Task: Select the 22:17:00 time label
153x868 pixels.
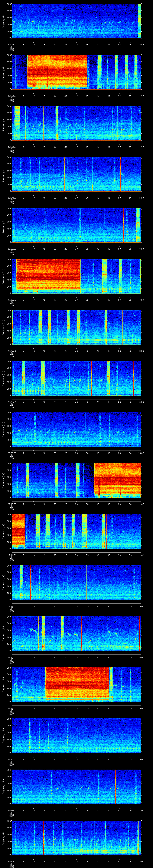Action: (12, 861)
